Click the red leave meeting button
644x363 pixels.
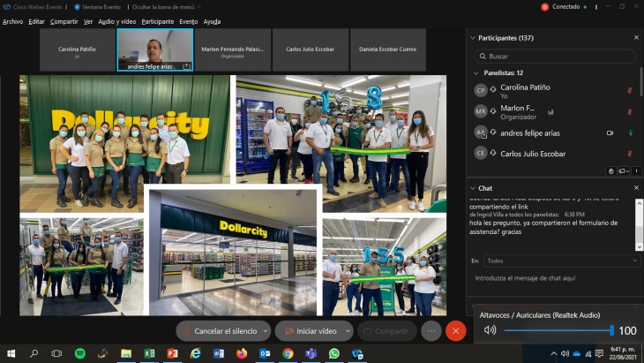tap(455, 331)
